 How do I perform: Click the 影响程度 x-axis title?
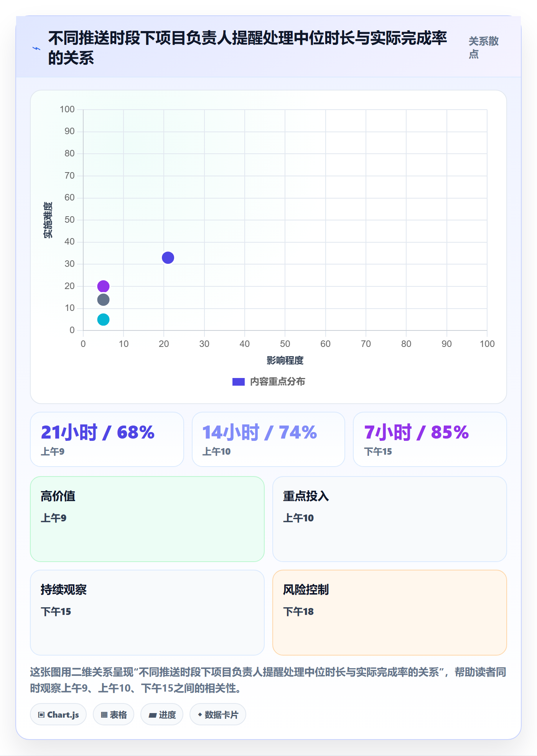coord(285,360)
